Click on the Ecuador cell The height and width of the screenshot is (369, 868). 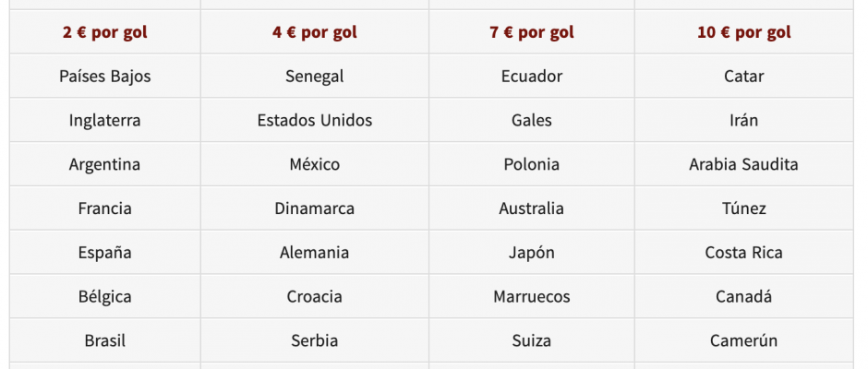coord(532,76)
